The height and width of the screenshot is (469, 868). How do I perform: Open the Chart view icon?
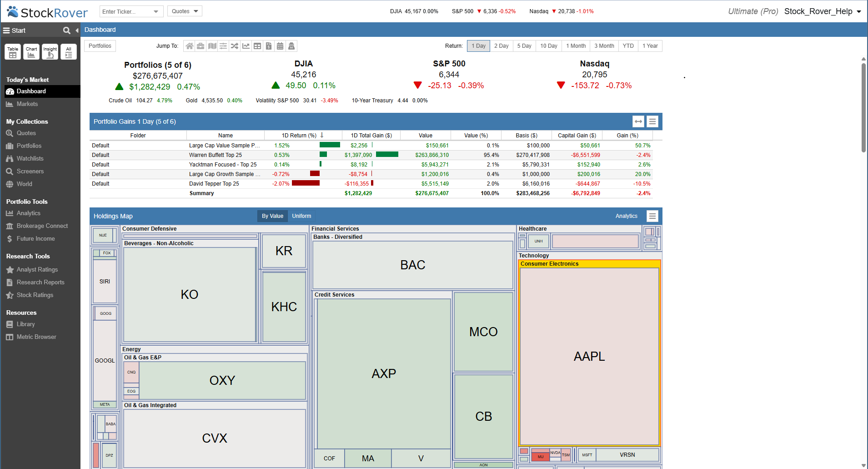[31, 52]
